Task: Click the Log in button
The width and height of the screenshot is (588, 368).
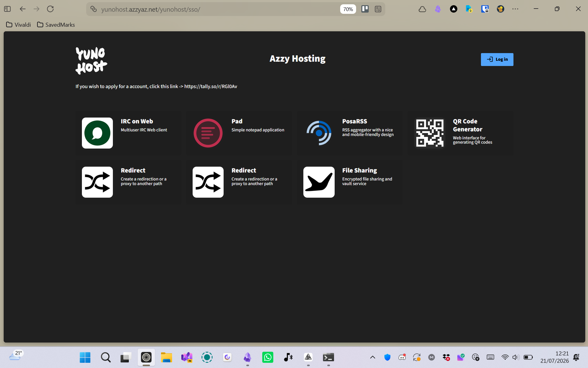Action: [497, 60]
